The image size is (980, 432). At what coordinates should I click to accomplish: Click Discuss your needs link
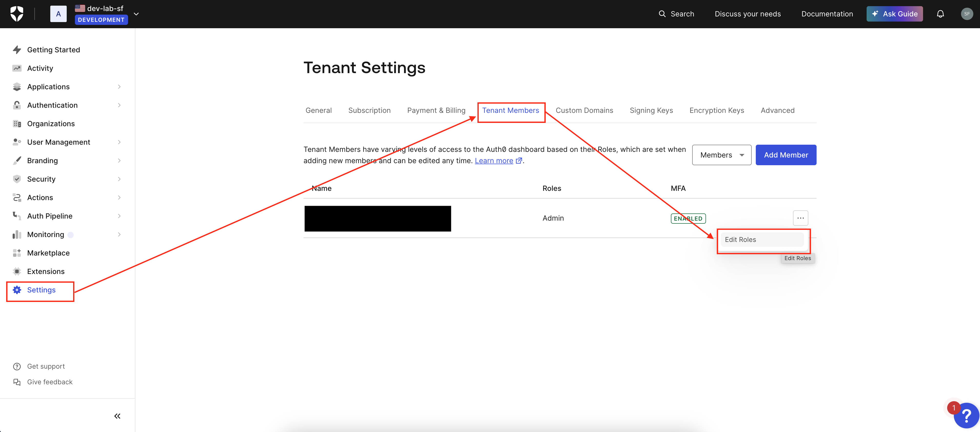748,14
